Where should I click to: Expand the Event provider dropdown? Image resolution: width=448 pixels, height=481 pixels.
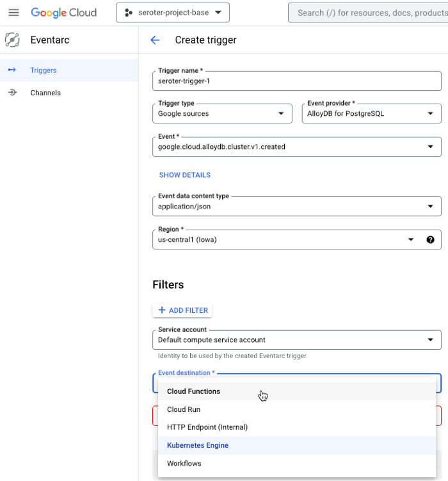tap(372, 113)
